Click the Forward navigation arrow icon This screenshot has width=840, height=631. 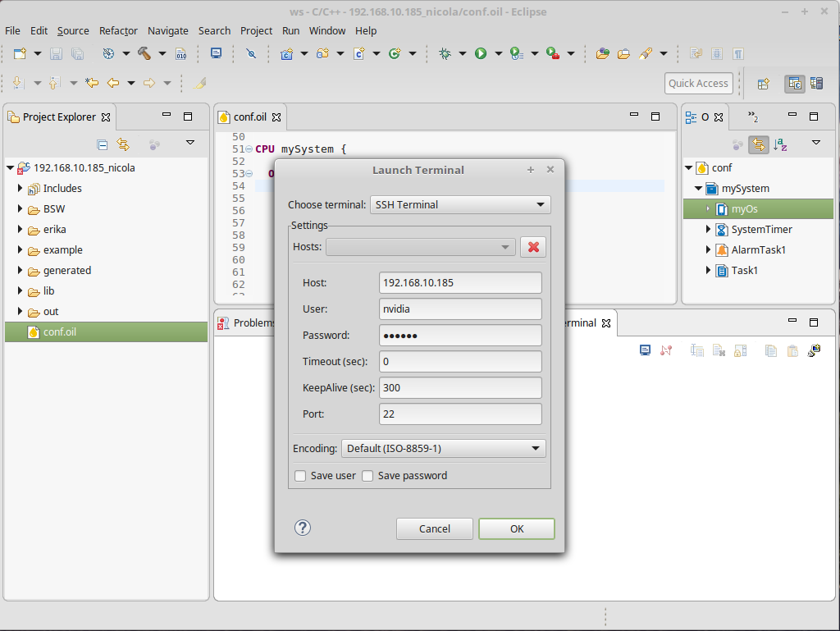149,83
